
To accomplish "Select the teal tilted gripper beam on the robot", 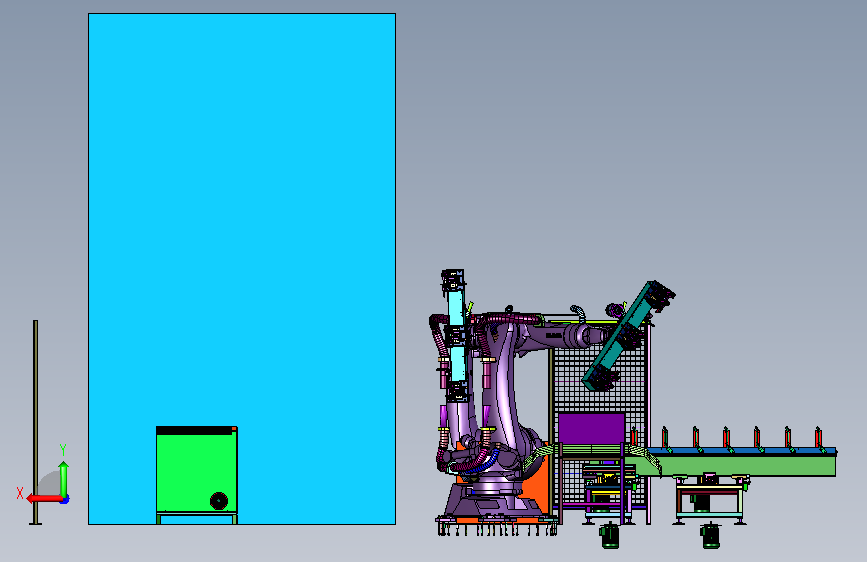I will pyautogui.click(x=622, y=337).
